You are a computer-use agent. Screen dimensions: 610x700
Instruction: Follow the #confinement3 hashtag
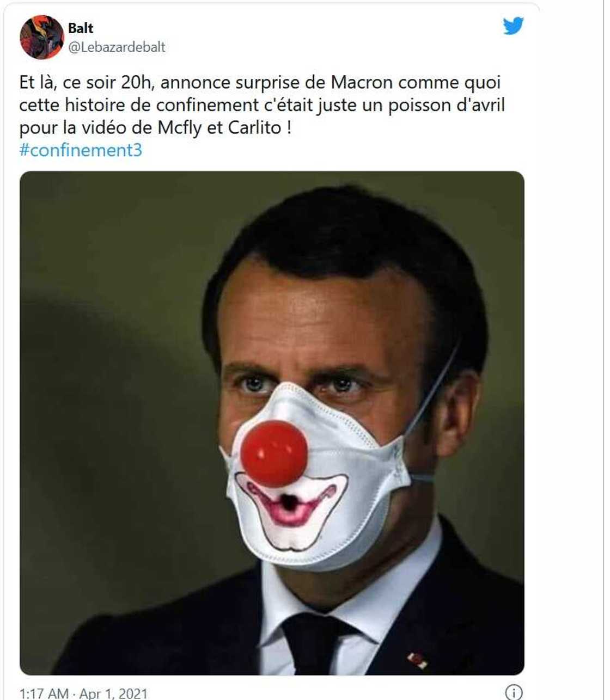(81, 150)
